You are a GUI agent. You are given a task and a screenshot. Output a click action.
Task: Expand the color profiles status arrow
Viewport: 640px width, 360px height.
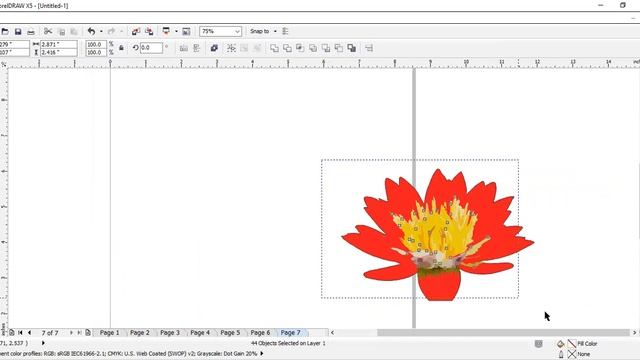point(262,353)
